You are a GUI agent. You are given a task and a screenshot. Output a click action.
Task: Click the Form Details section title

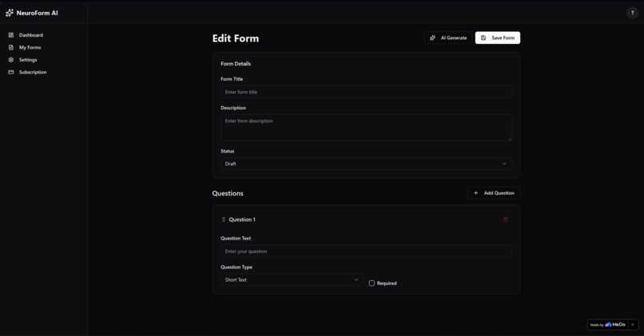click(x=236, y=64)
